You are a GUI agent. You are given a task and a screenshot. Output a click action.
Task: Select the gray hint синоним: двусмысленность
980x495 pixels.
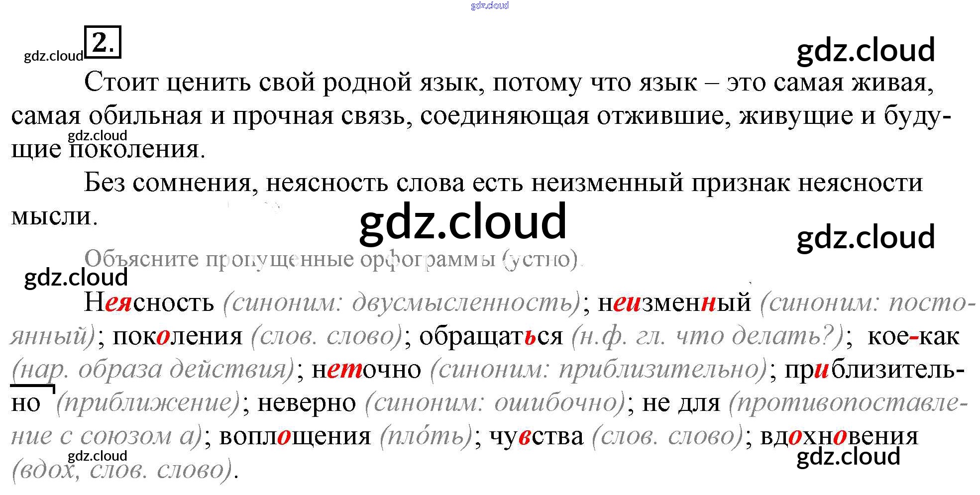click(x=402, y=302)
